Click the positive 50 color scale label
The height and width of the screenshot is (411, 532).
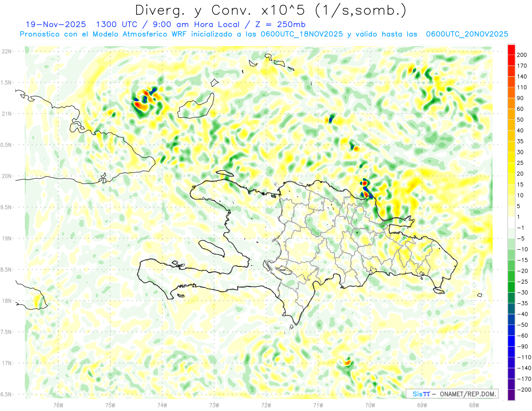pyautogui.click(x=520, y=120)
